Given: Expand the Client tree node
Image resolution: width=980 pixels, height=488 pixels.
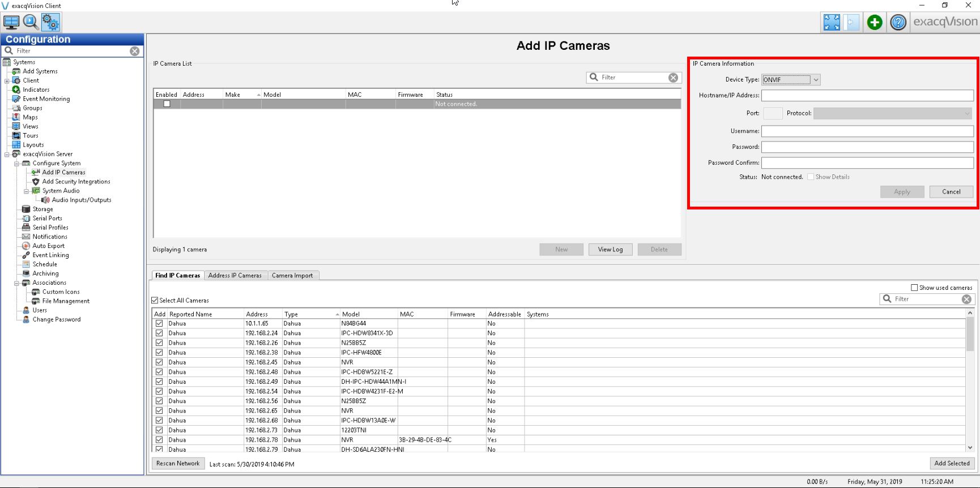Looking at the screenshot, I should (x=7, y=80).
